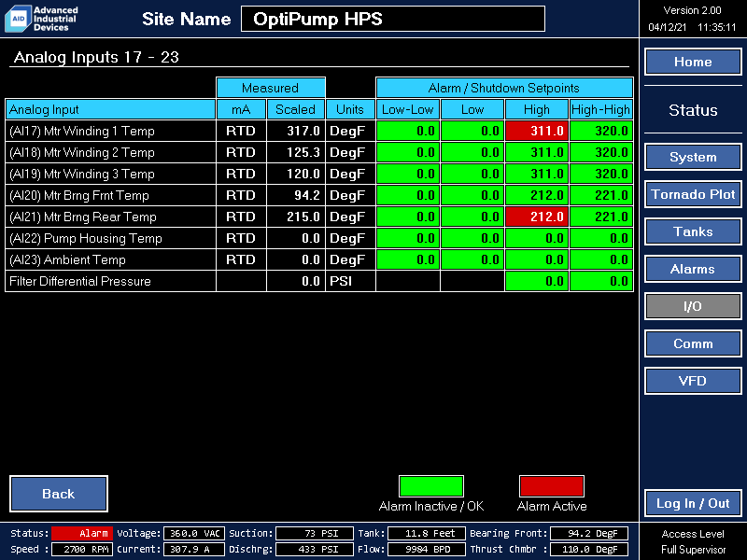Select the (AI18) Mtr Winding 2 Temp label
747x560 pixels.
coord(82,152)
